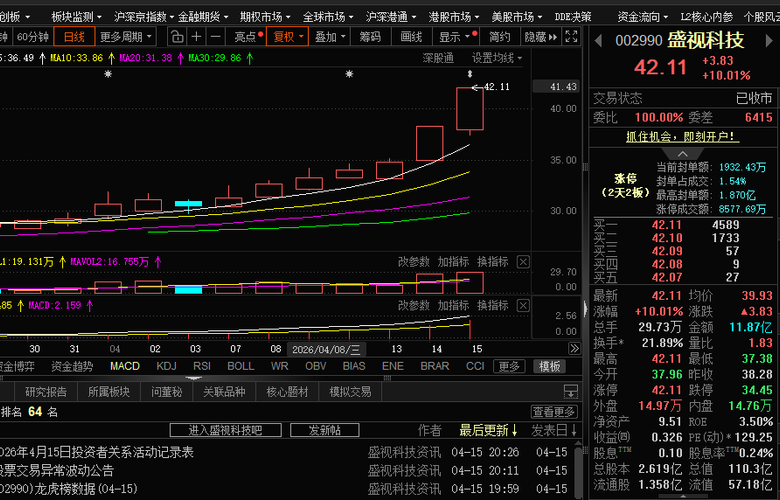Click the 发新帖 button

tap(324, 430)
